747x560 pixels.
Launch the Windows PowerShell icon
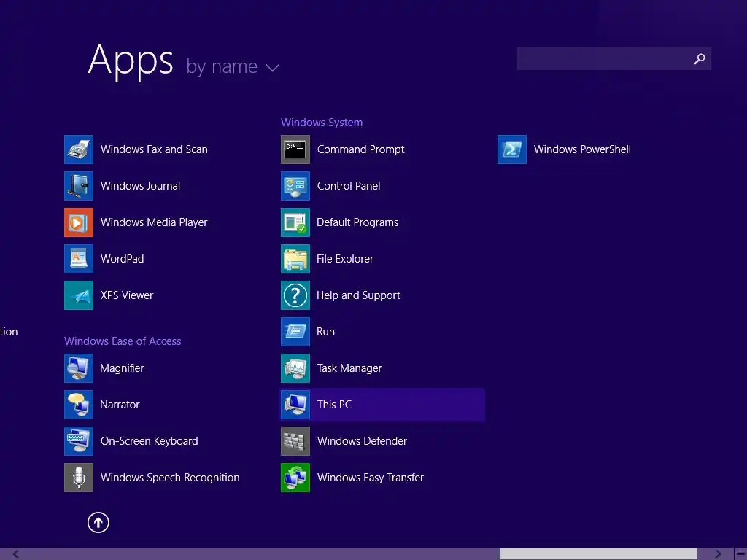pyautogui.click(x=512, y=149)
